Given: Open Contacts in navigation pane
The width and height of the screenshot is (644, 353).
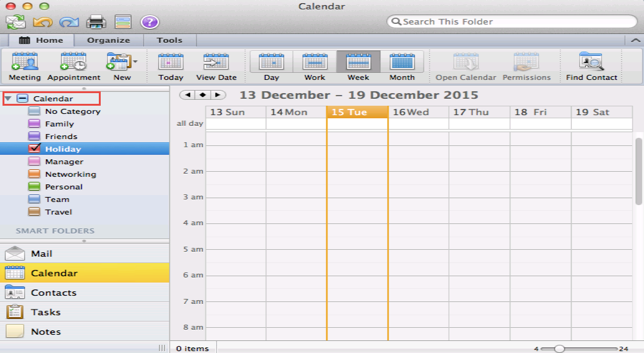Looking at the screenshot, I should point(84,293).
